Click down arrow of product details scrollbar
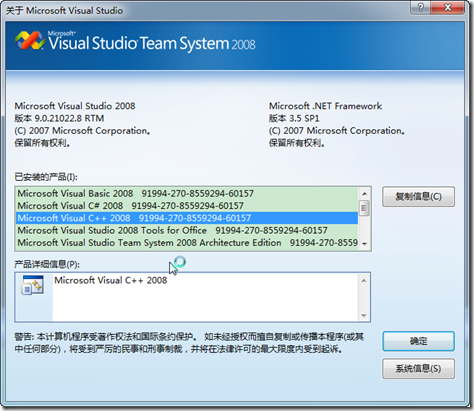 point(364,315)
